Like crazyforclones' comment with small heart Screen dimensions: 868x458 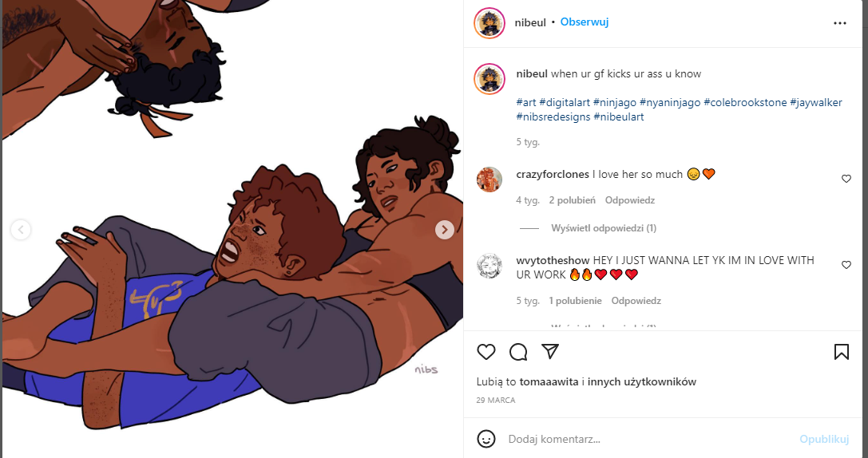pos(846,179)
